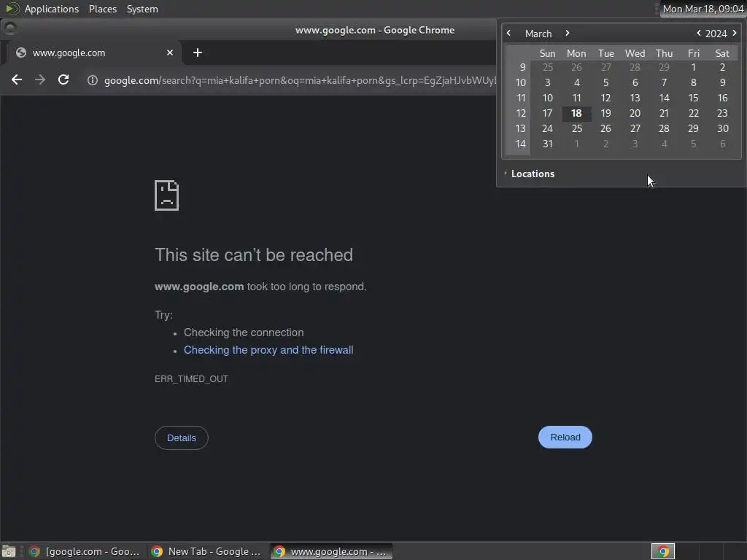Focus the address bar URL
747x560 pixels.
(x=299, y=80)
